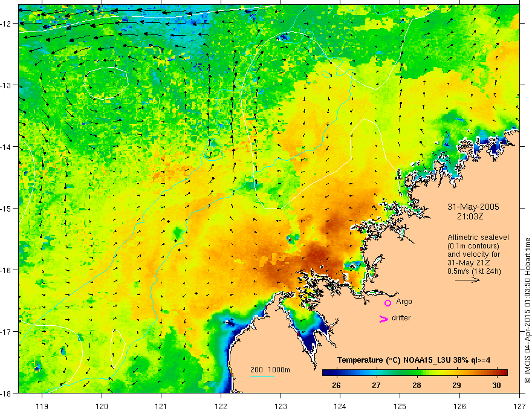The width and height of the screenshot is (532, 411).
Task: Click the latitude axis label '-13'
Action: pos(7,85)
